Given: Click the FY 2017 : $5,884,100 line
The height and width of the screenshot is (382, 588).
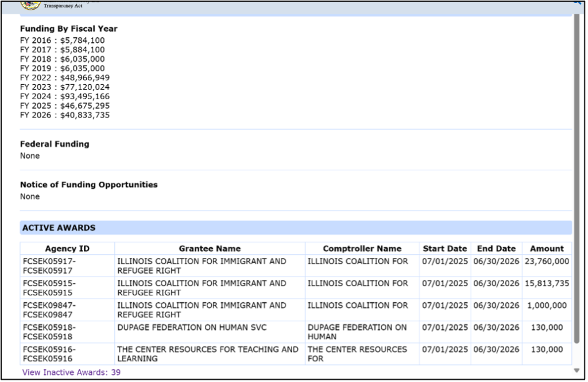Looking at the screenshot, I should [x=63, y=50].
